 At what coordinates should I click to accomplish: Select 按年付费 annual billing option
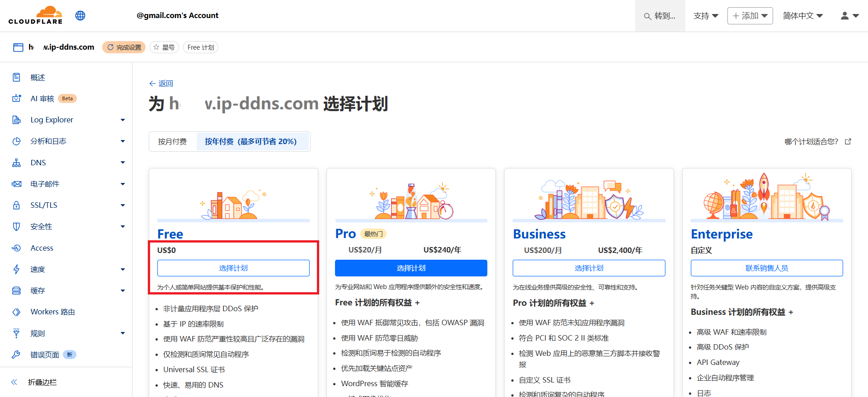click(x=251, y=142)
